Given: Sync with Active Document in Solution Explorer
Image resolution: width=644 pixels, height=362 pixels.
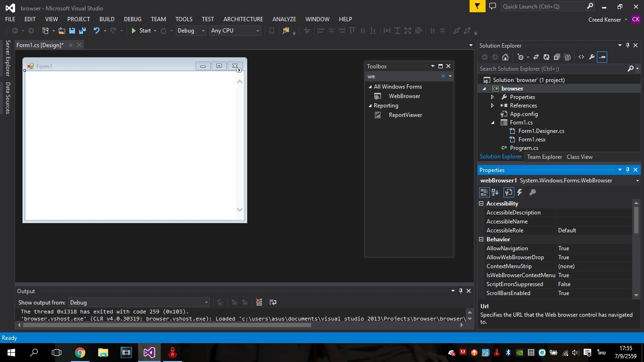Looking at the screenshot, I should tap(536, 57).
